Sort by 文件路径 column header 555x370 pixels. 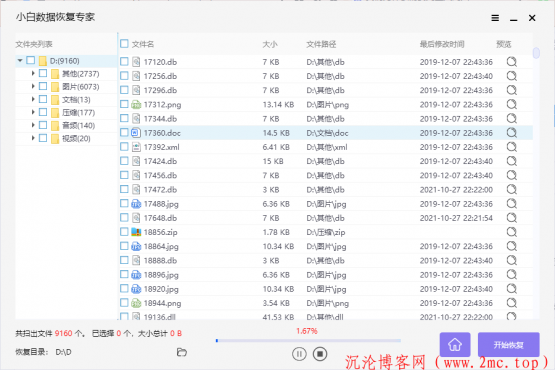(321, 44)
